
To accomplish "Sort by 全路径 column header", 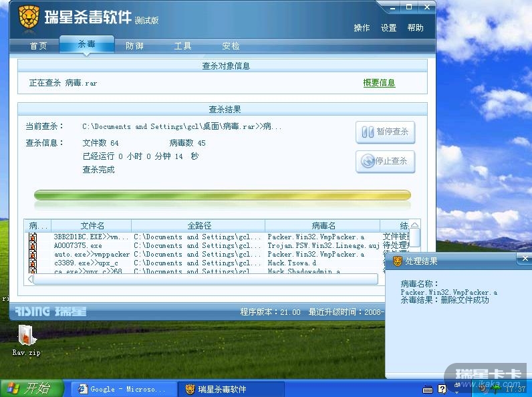I will pos(198,226).
